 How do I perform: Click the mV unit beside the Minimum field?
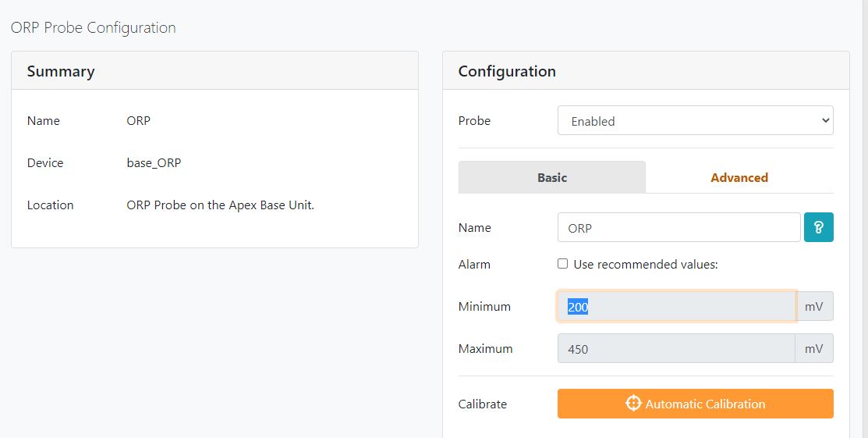coord(813,306)
